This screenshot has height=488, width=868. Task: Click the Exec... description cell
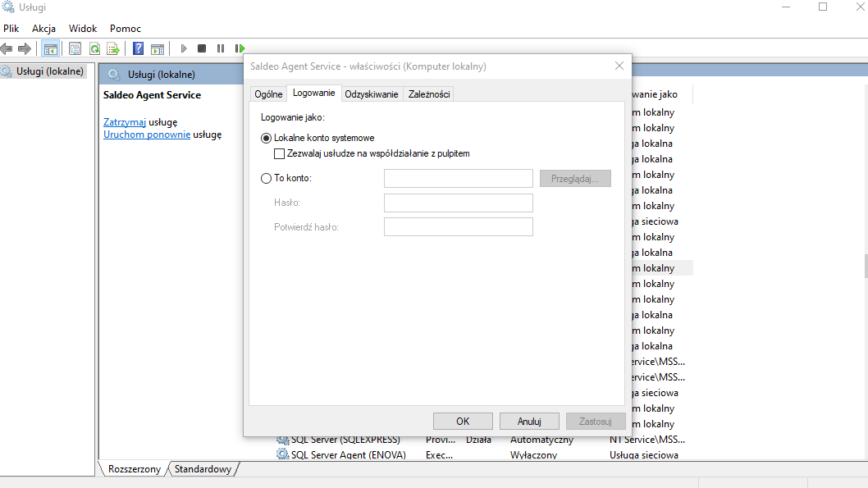point(440,455)
